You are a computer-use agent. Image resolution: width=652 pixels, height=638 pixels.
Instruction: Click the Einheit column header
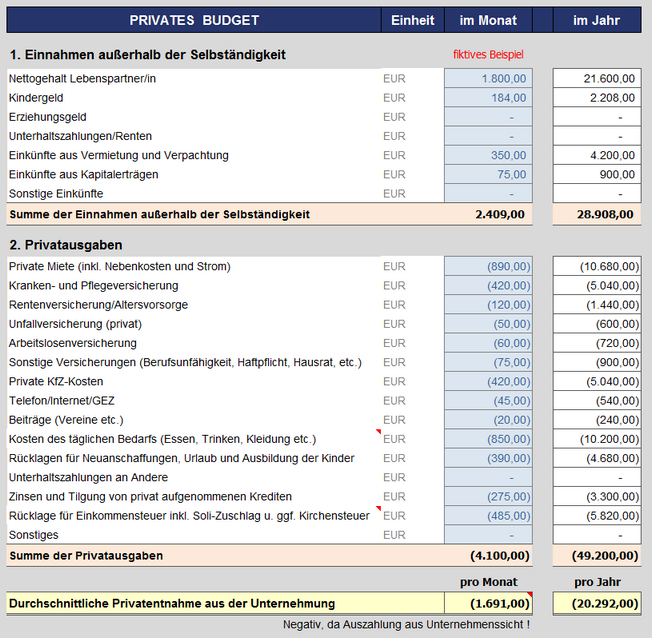tap(412, 20)
